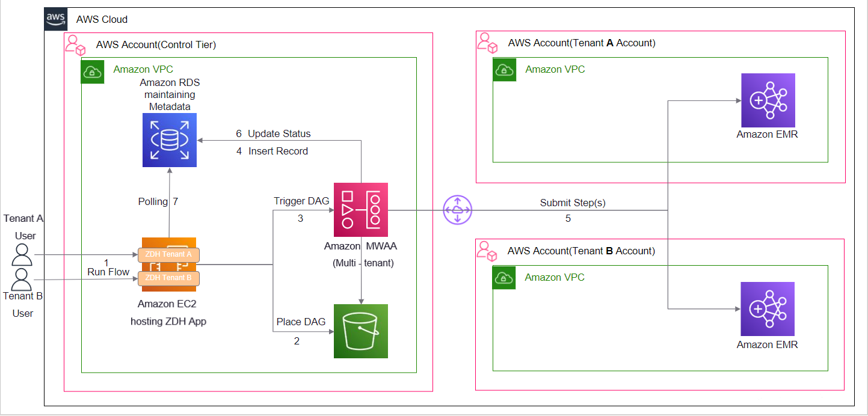
Task: Click the Polling 7 label
Action: point(158,201)
